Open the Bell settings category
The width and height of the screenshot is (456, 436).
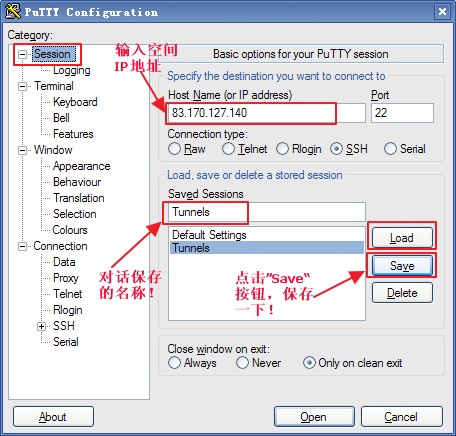click(x=61, y=118)
